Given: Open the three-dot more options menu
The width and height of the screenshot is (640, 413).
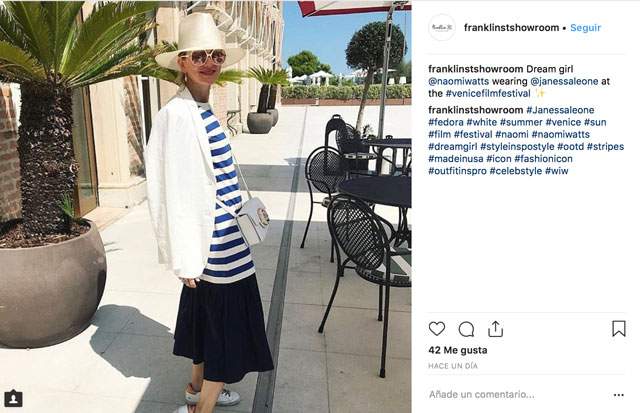Looking at the screenshot, I should (x=619, y=395).
